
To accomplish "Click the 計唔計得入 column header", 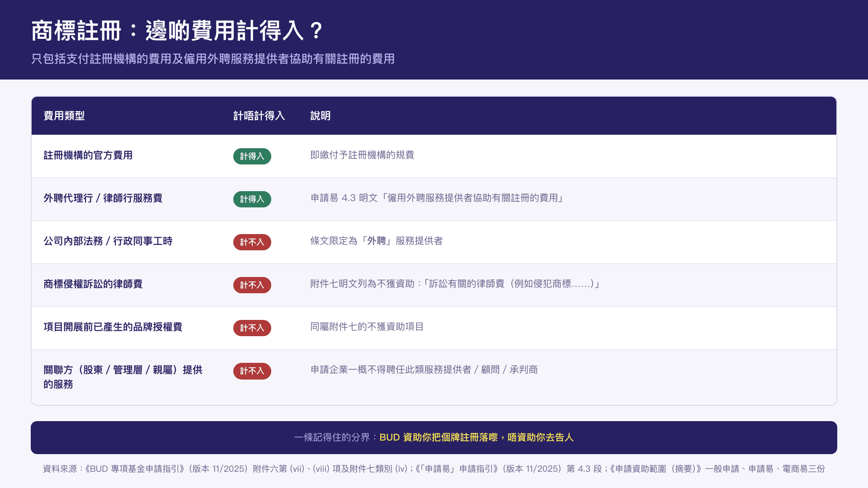I will coord(259,116).
